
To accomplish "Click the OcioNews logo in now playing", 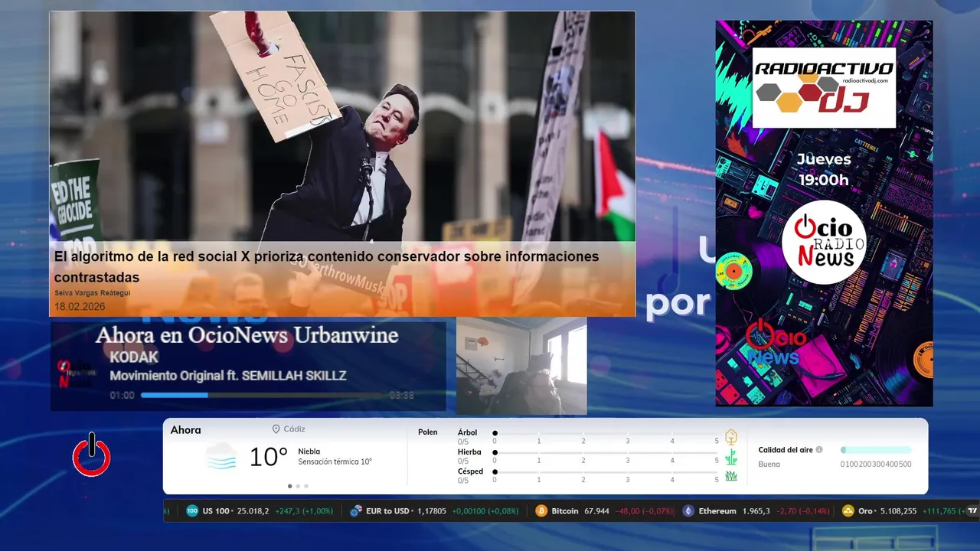I will click(77, 373).
